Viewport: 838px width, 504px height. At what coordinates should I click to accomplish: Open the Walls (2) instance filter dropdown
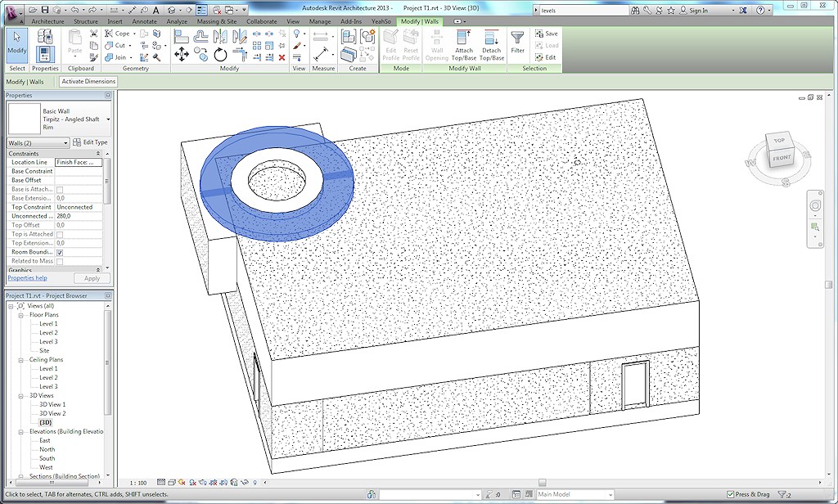(x=65, y=142)
